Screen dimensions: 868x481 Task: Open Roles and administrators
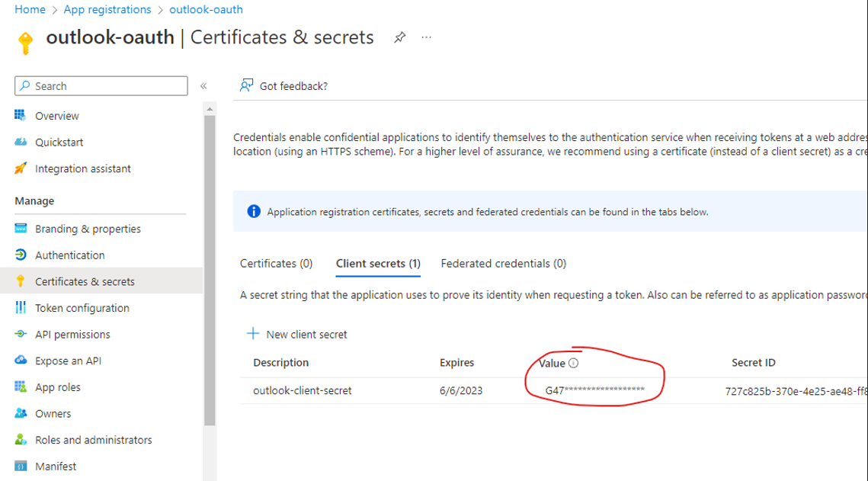[x=94, y=440]
